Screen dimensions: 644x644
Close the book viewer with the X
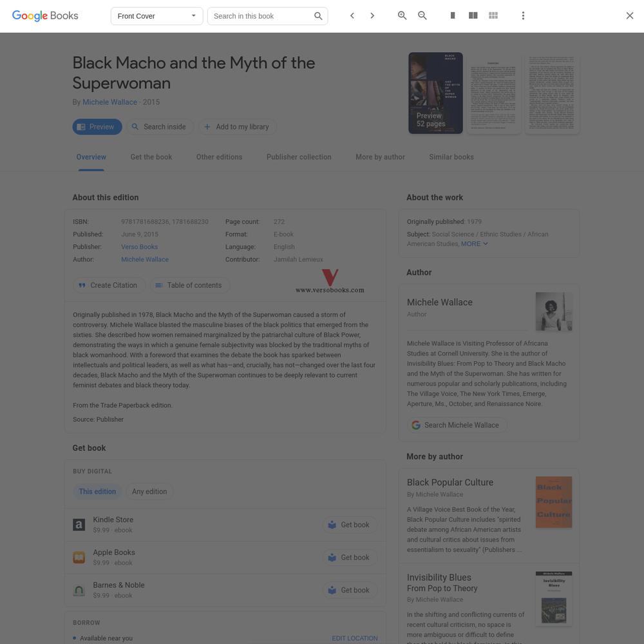point(630,15)
